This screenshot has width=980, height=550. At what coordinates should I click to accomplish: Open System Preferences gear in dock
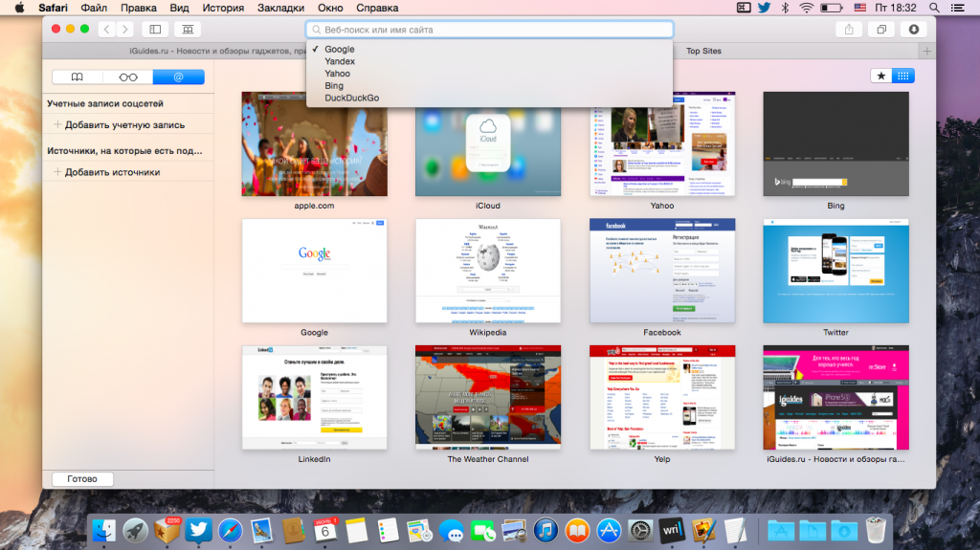coord(640,531)
